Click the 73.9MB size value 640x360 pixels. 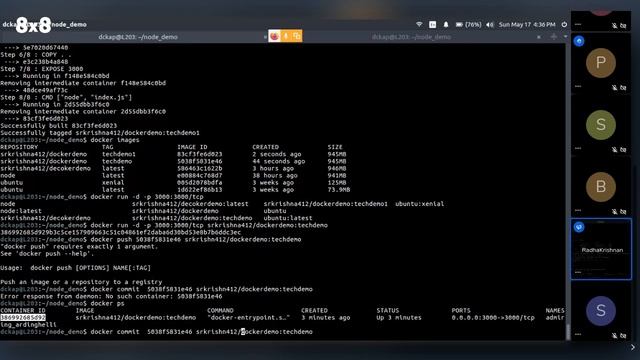pos(339,190)
